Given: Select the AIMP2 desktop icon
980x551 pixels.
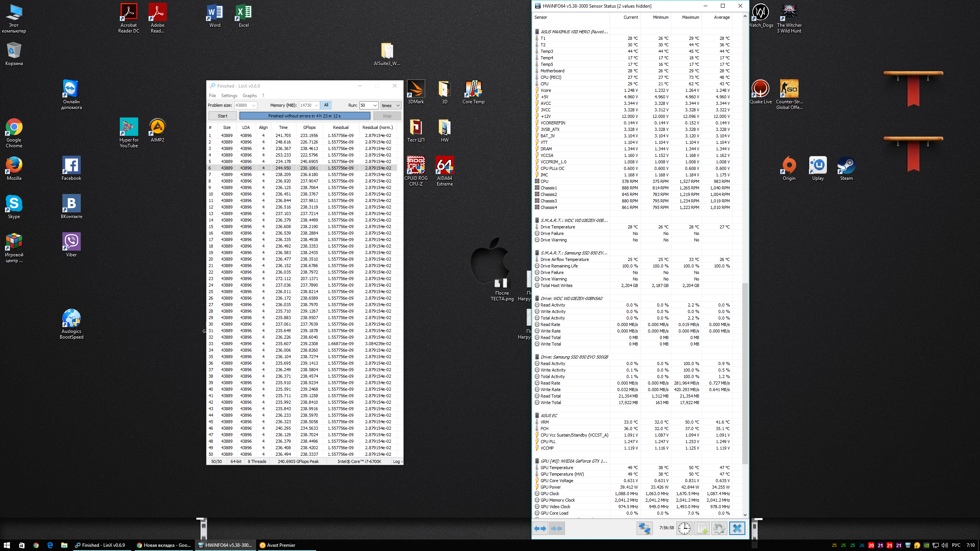Looking at the screenshot, I should point(157,130).
